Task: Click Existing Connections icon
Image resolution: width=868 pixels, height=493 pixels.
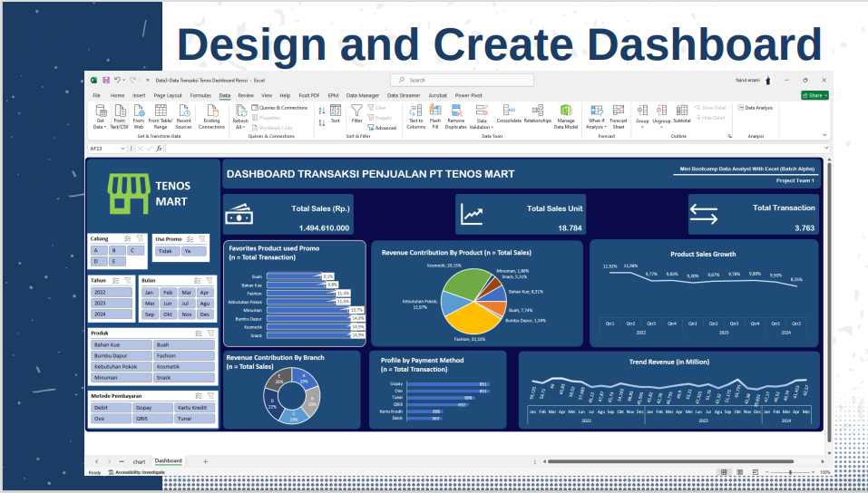Action: (211, 117)
